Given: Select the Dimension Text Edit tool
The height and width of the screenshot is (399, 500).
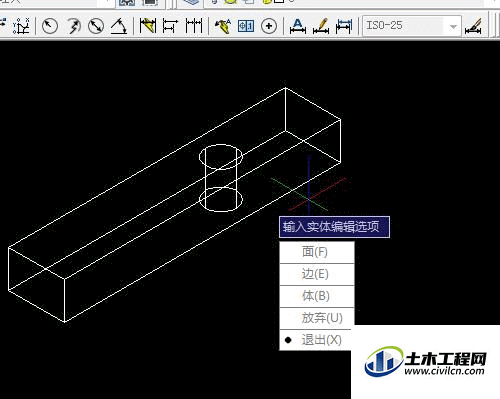Looking at the screenshot, I should [x=321, y=26].
